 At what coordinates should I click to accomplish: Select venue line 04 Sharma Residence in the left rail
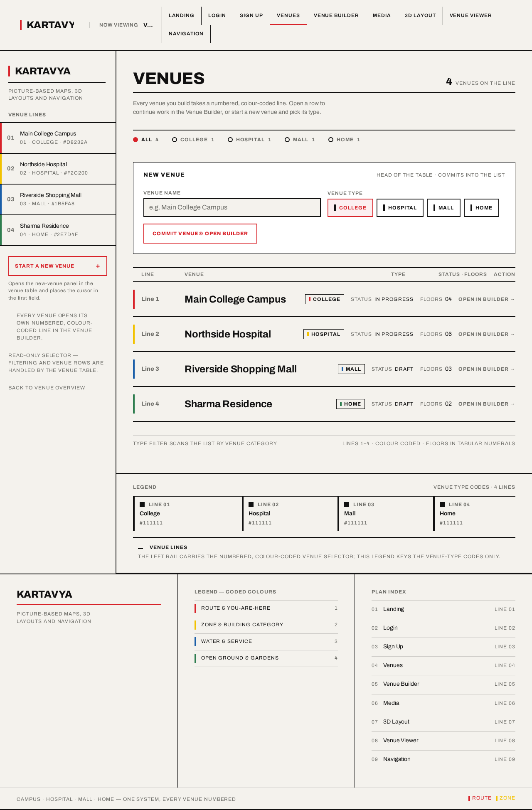click(58, 230)
